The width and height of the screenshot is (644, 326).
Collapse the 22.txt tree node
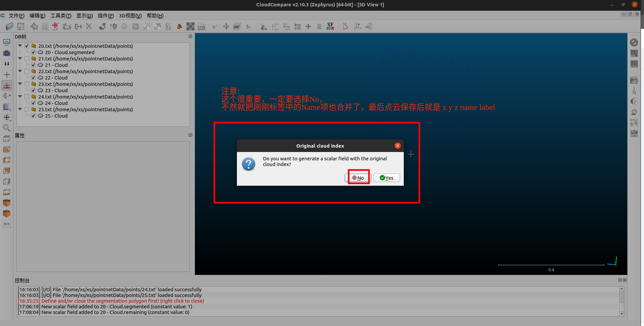20,71
